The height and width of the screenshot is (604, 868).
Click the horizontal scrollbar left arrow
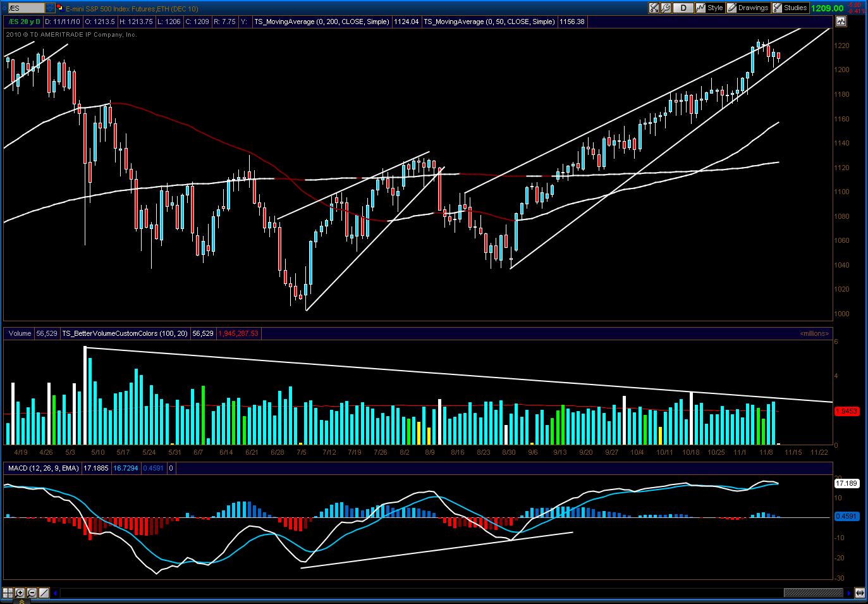(x=56, y=593)
